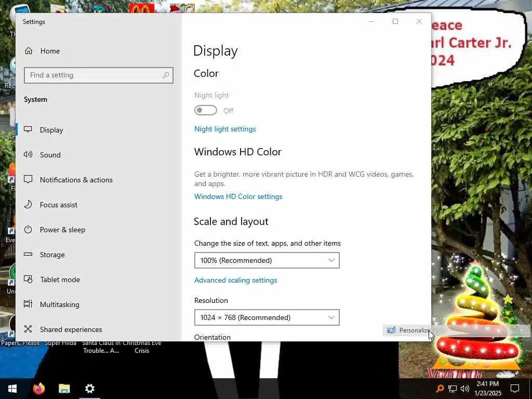Viewport: 532px width, 399px height.
Task: Click the Focus assist moon icon
Action: pos(28,204)
